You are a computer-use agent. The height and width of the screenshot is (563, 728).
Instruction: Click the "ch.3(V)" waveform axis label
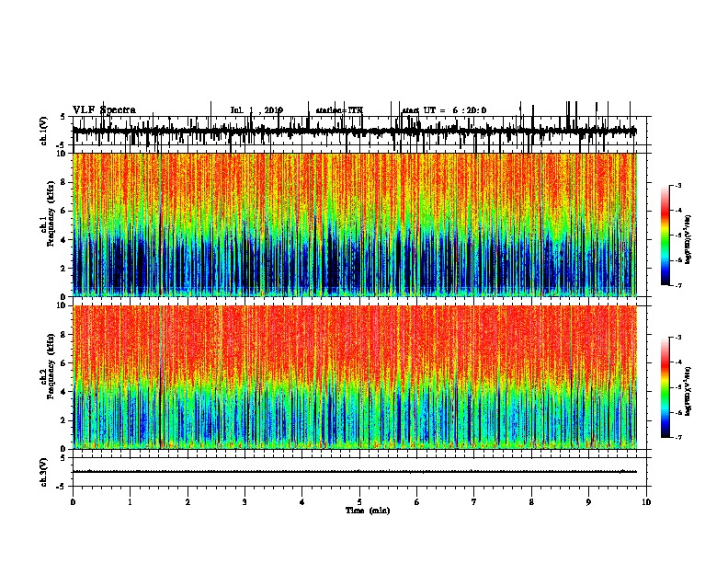(43, 472)
